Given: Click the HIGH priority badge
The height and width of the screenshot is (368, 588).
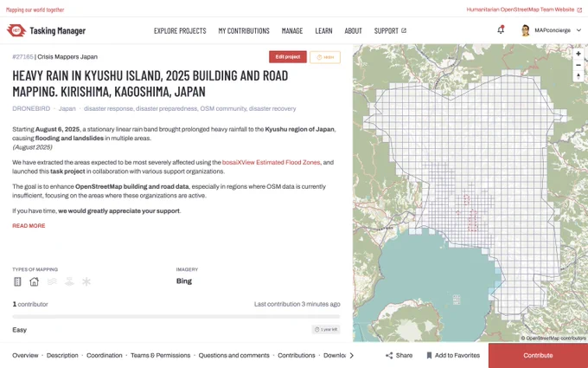Looking at the screenshot, I should click(325, 57).
